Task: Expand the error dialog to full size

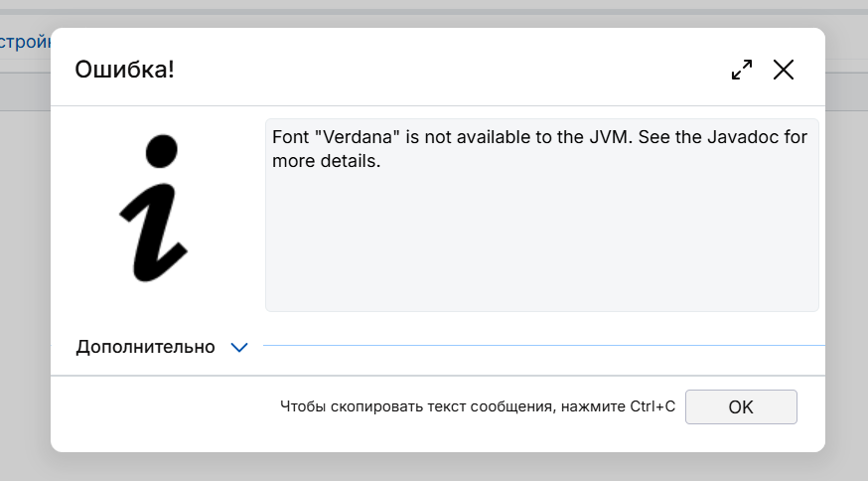Action: [x=742, y=70]
